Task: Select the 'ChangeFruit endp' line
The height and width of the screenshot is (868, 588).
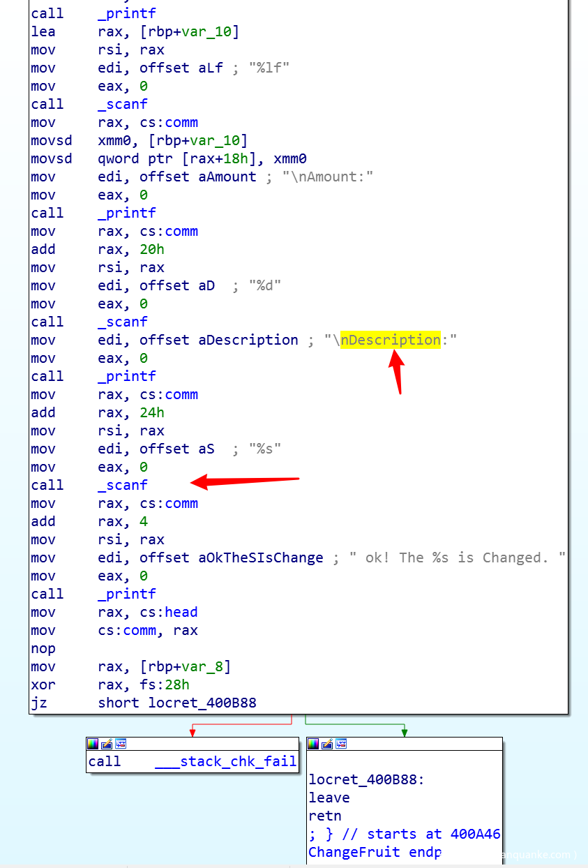Action: click(375, 852)
